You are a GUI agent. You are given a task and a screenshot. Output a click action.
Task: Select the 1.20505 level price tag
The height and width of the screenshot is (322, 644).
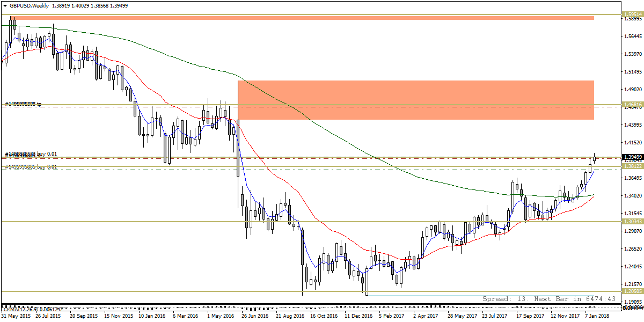(632, 291)
